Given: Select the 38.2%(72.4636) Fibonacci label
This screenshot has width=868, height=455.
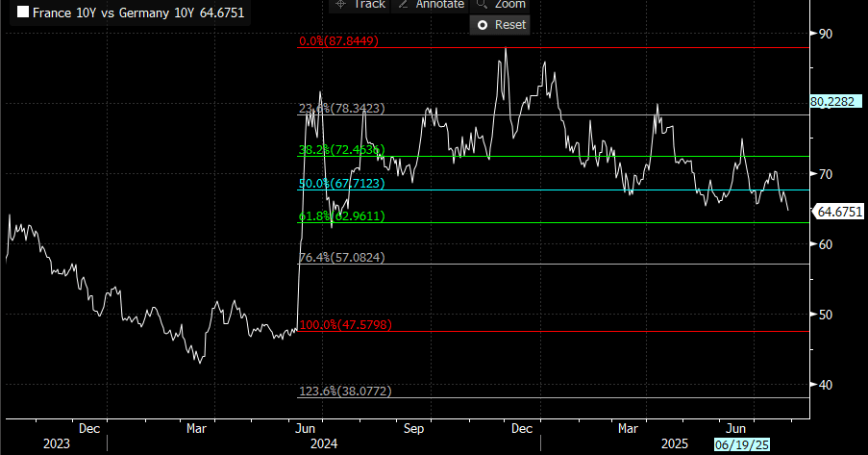Looking at the screenshot, I should tap(341, 150).
